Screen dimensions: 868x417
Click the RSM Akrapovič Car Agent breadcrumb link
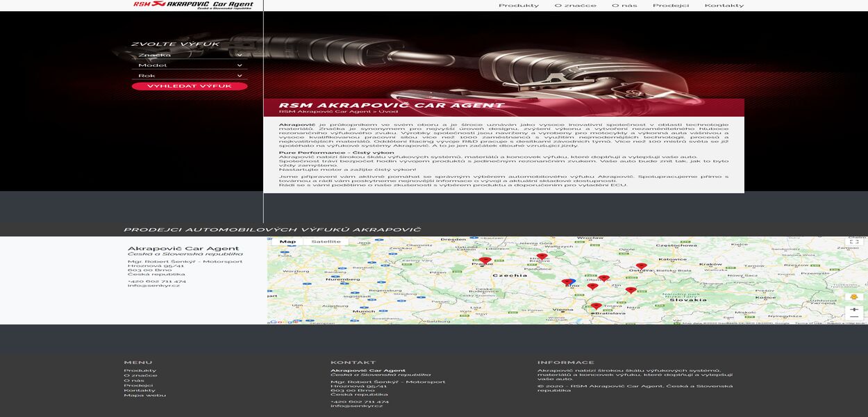[x=323, y=111]
